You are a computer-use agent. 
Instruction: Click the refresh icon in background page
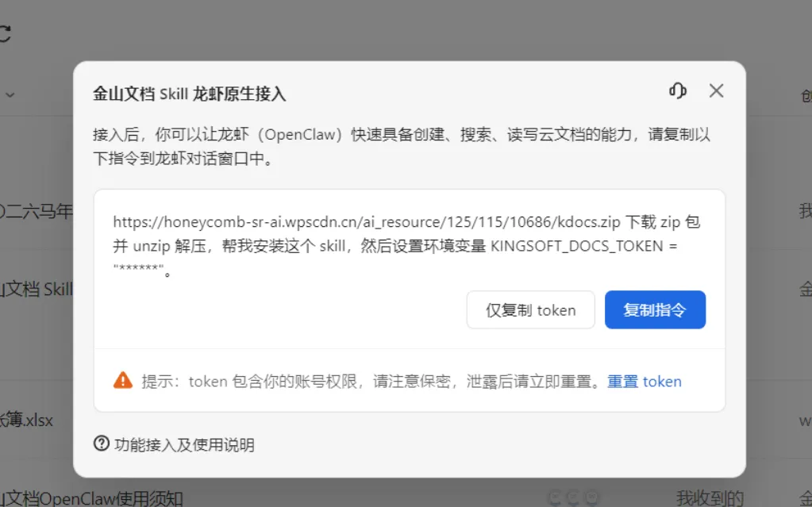coord(4,33)
